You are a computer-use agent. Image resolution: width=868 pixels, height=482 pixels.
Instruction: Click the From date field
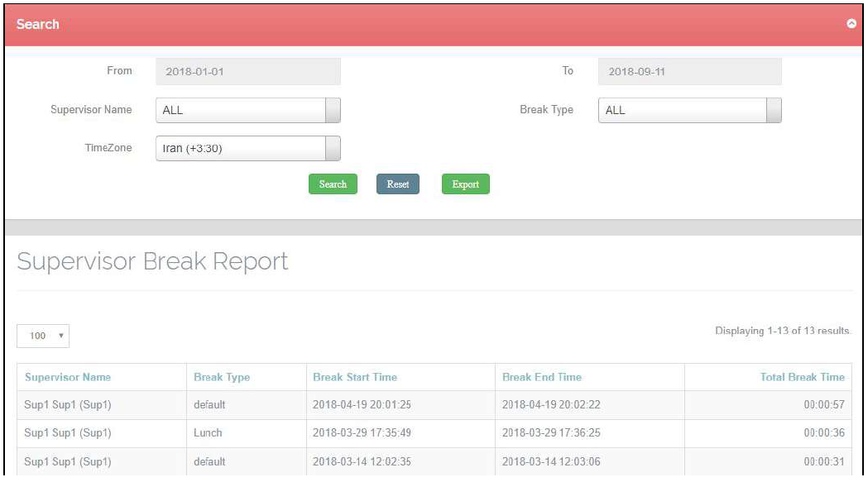(247, 72)
